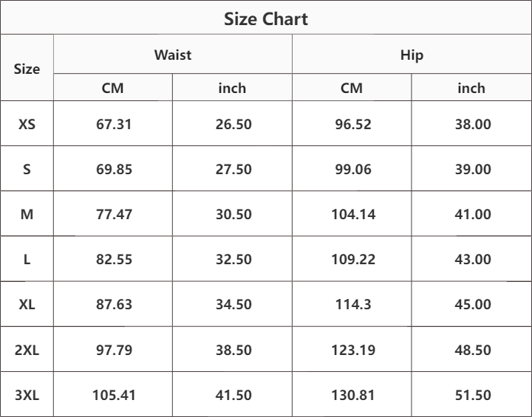
Task: Click hip value 130.81 cm
Action: tap(353, 395)
